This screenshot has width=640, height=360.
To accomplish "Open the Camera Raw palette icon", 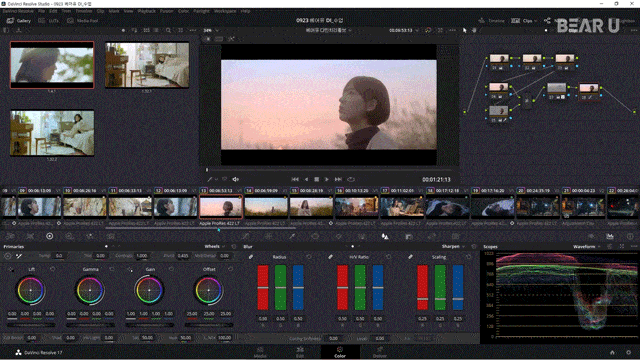I will click(x=10, y=236).
